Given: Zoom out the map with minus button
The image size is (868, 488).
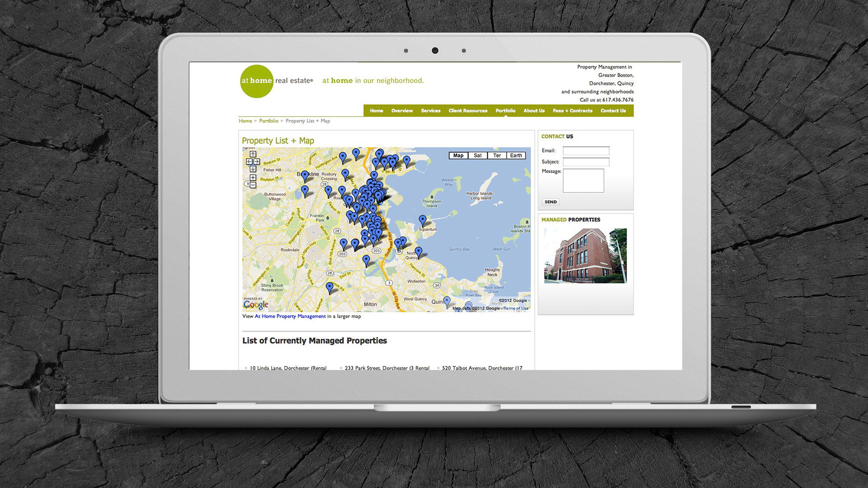Looking at the screenshot, I should [x=253, y=185].
